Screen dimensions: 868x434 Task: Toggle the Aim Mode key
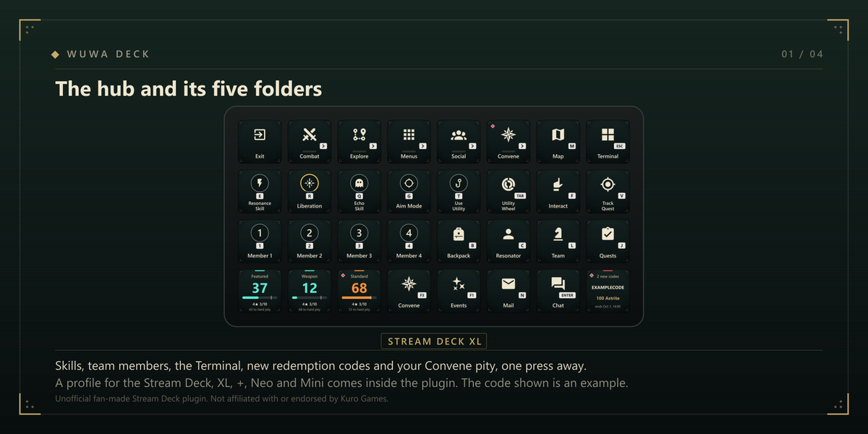(409, 192)
